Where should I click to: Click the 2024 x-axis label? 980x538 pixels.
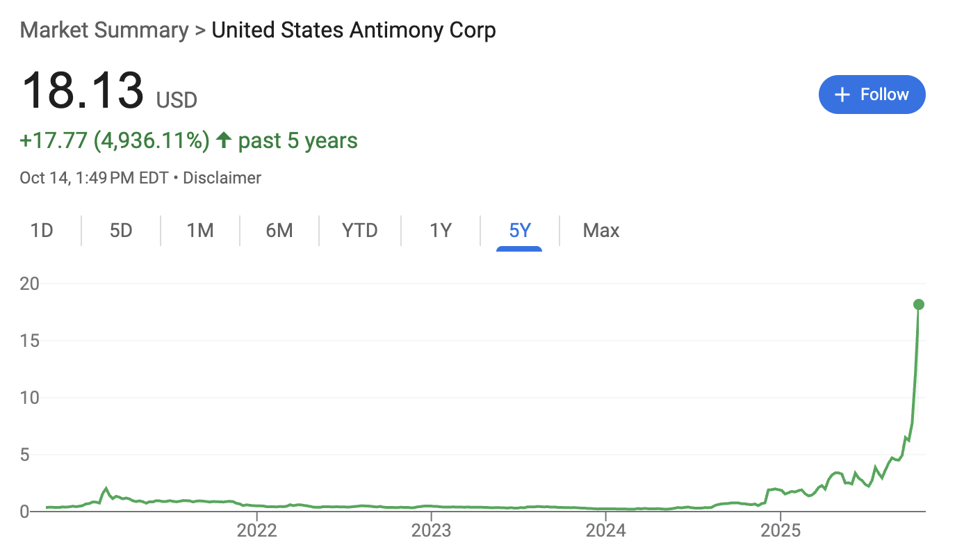coord(605,530)
